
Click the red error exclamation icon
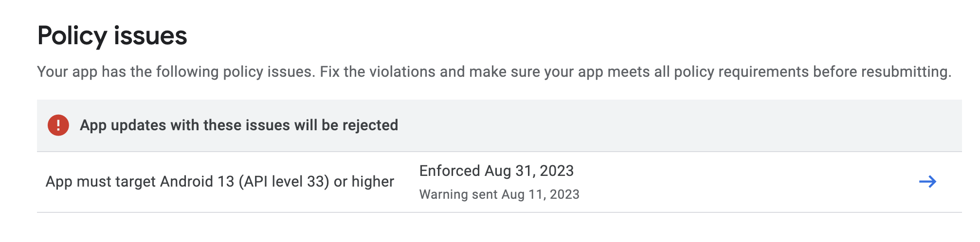coord(58,125)
